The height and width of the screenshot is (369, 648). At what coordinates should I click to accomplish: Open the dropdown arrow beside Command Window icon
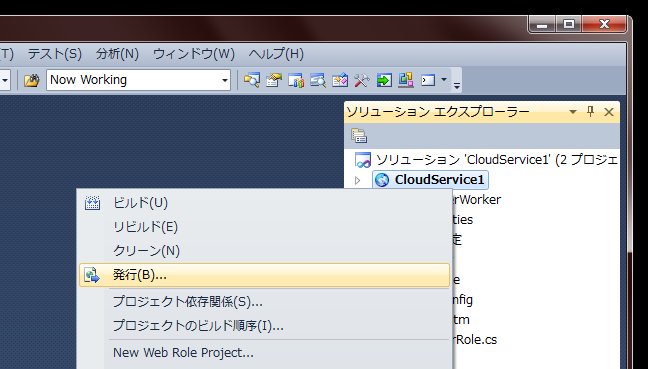tap(444, 79)
